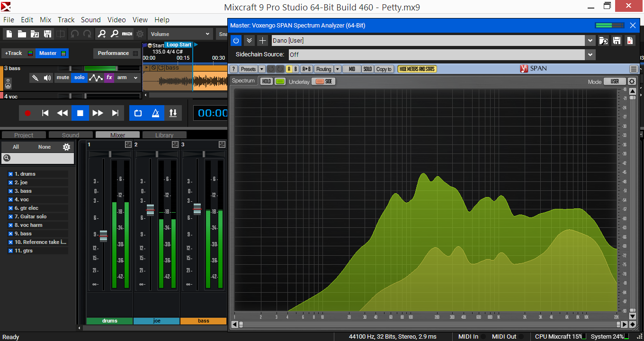Switch to the Project tab
644x341 pixels.
(24, 135)
